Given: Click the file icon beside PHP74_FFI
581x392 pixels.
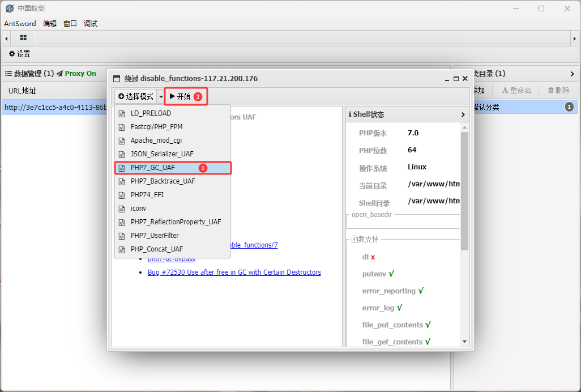Looking at the screenshot, I should (122, 195).
